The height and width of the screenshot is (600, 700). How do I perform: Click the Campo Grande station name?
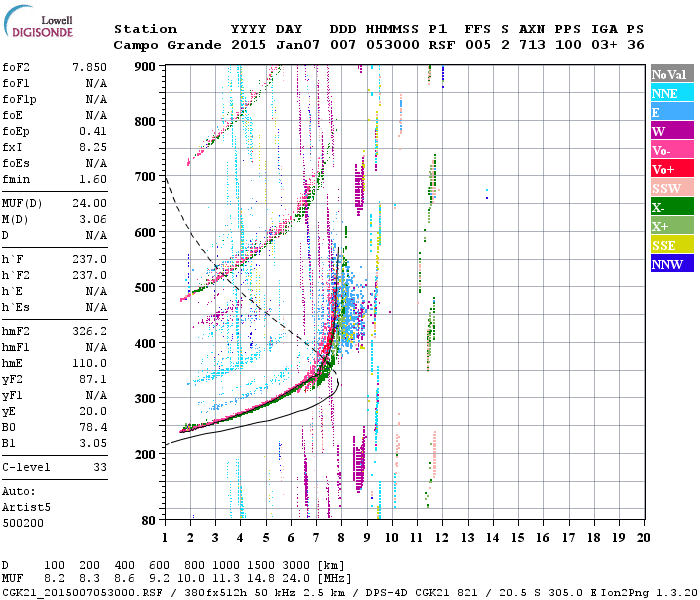coord(167,45)
